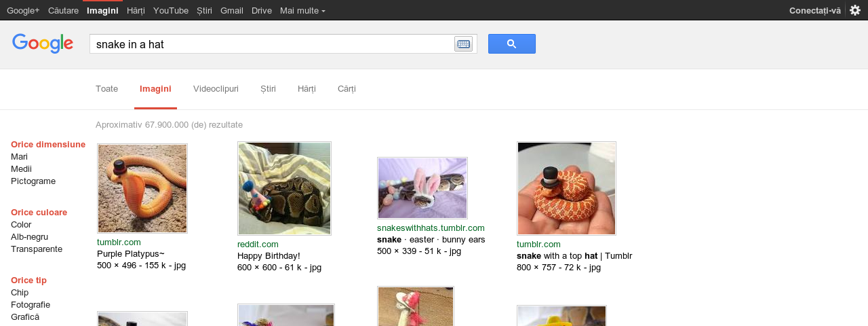Select the Transparente color filter
This screenshot has width=868, height=326.
(37, 249)
